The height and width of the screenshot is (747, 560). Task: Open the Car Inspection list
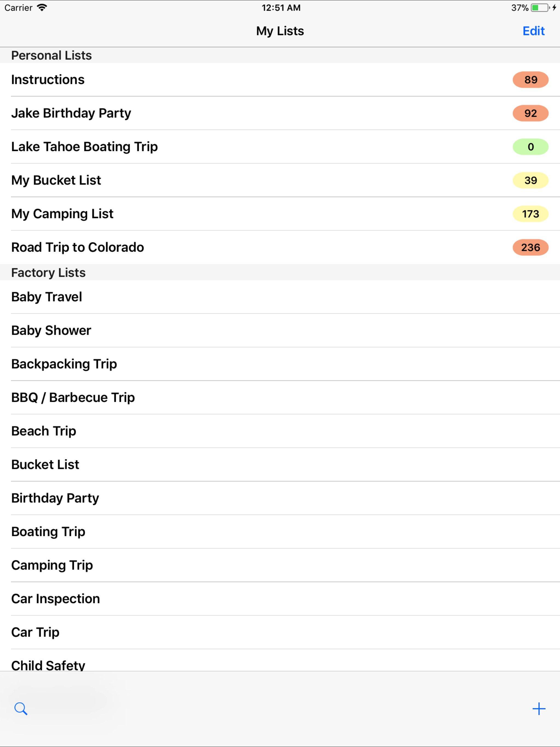(56, 599)
